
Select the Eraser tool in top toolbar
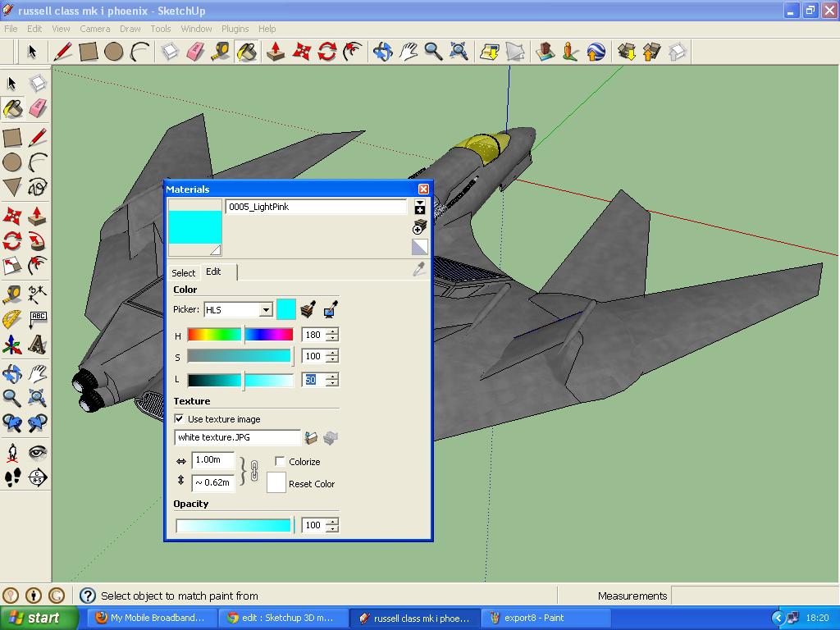tap(195, 52)
